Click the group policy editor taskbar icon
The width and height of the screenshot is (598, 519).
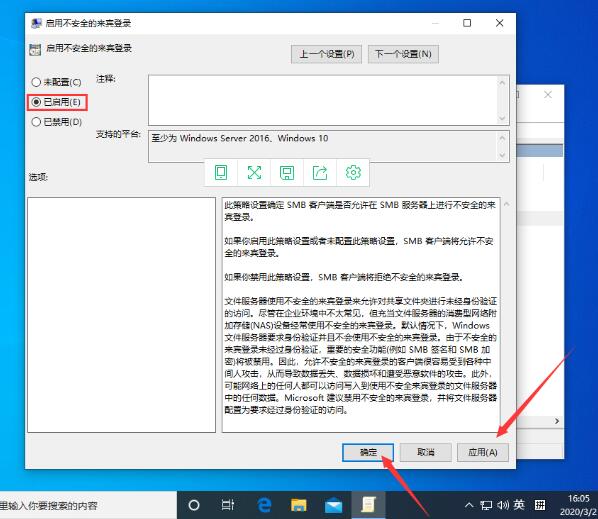(x=368, y=505)
